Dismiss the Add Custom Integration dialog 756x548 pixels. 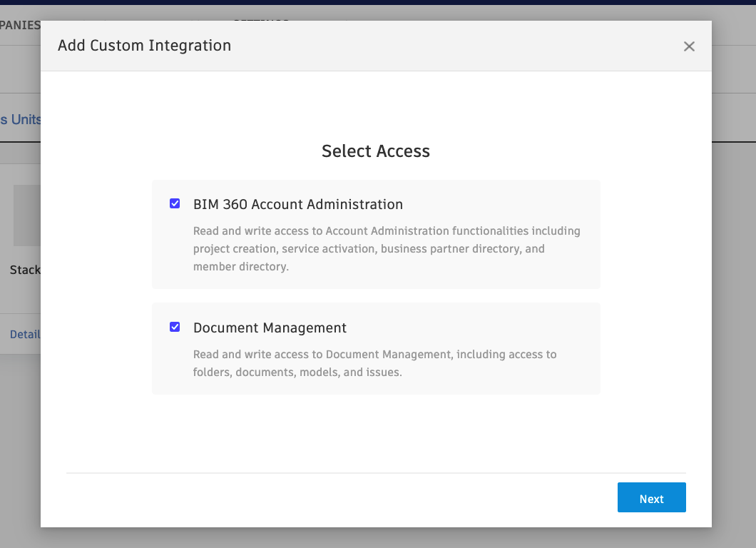coord(689,46)
